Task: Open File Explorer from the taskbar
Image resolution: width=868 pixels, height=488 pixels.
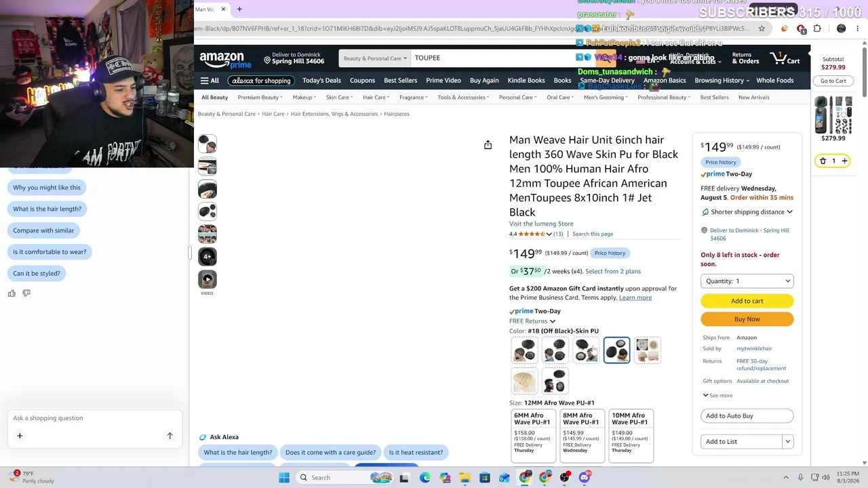Action: pyautogui.click(x=465, y=478)
